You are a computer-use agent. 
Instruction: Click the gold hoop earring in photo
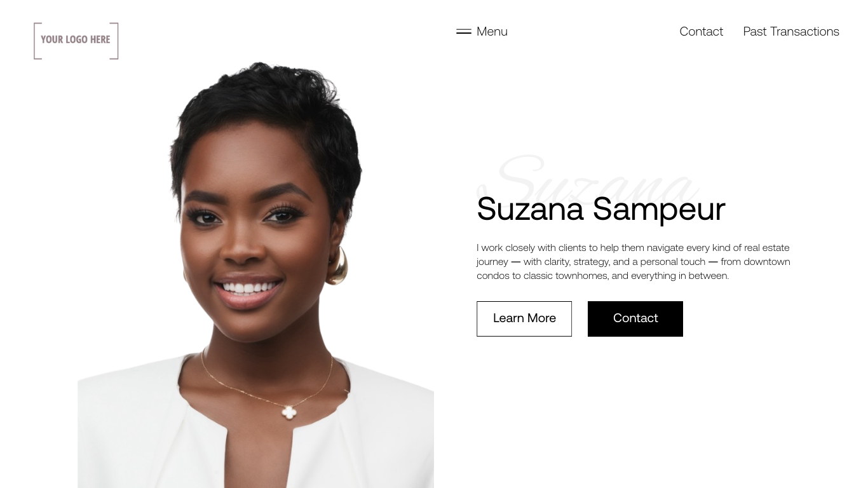pos(337,266)
